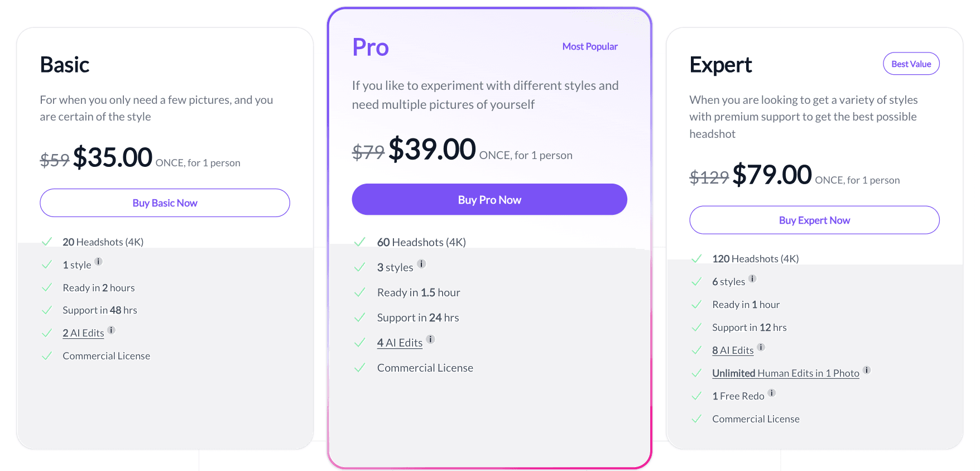Click Buy Expert Now

[x=814, y=220]
